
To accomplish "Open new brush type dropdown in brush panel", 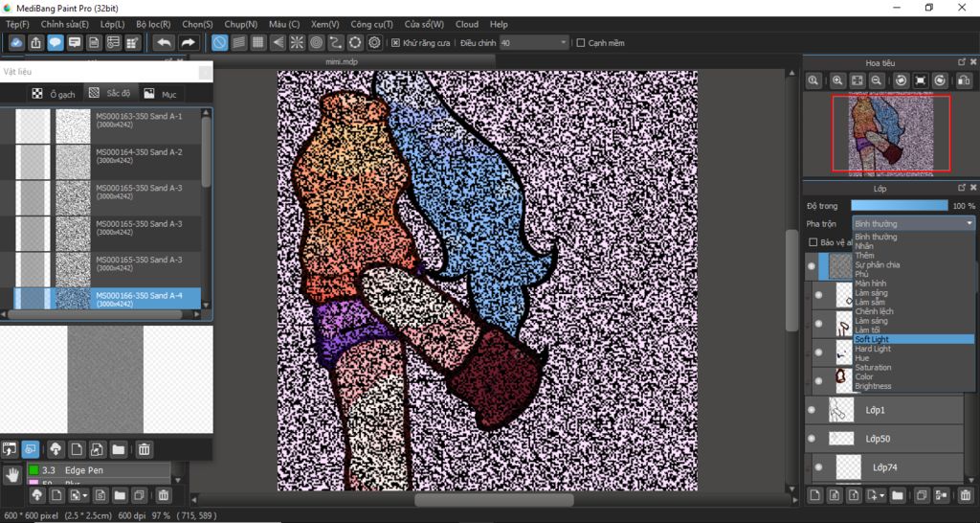I will click(x=84, y=495).
